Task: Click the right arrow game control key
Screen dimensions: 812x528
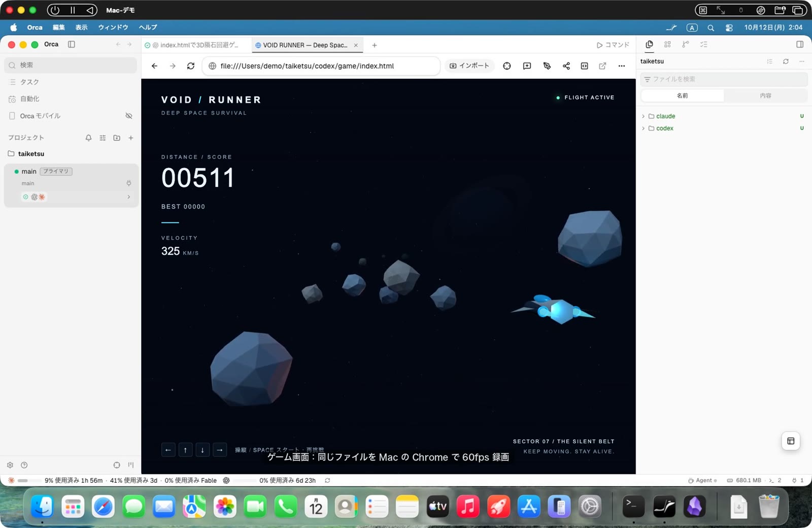Action: pyautogui.click(x=220, y=450)
